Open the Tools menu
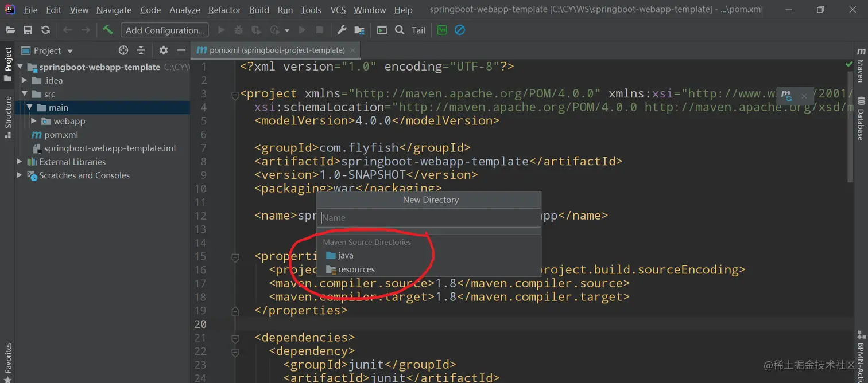 click(x=311, y=10)
